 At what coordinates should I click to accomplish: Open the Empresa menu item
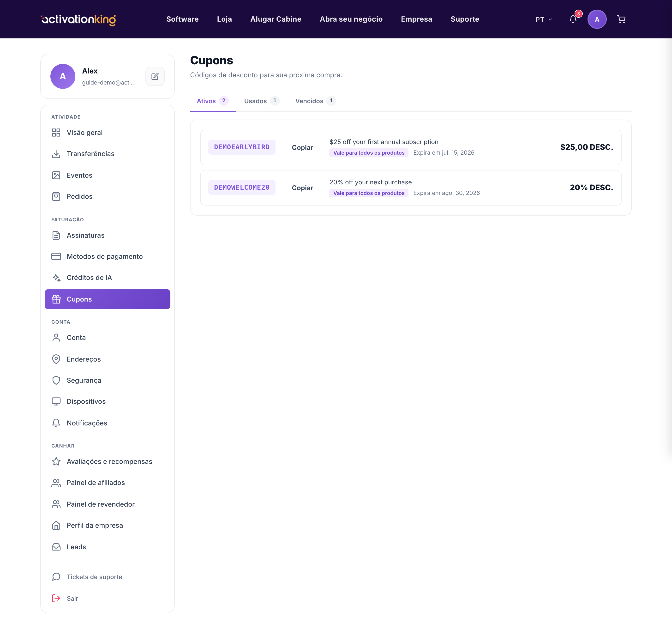coord(416,19)
